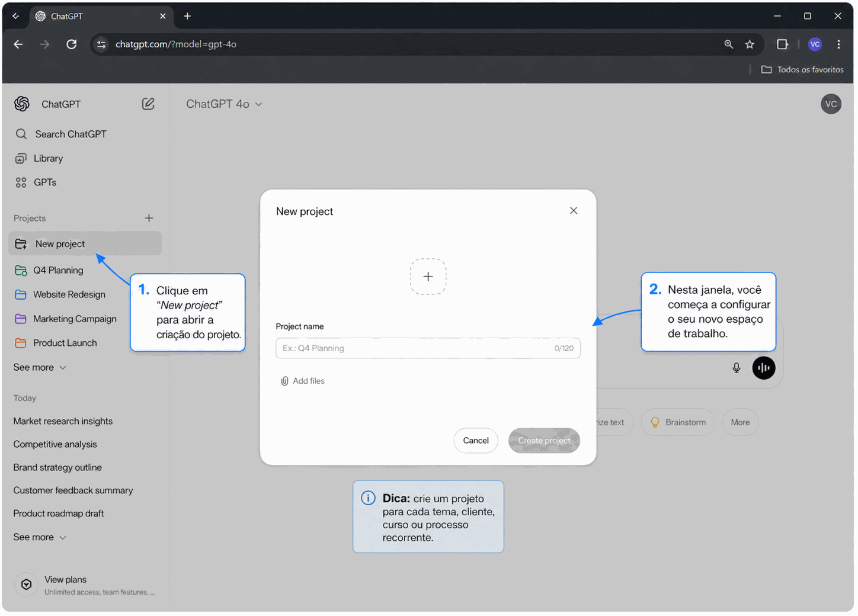The image size is (858, 616).
Task: Expand See more under Projects
Action: [x=40, y=367]
